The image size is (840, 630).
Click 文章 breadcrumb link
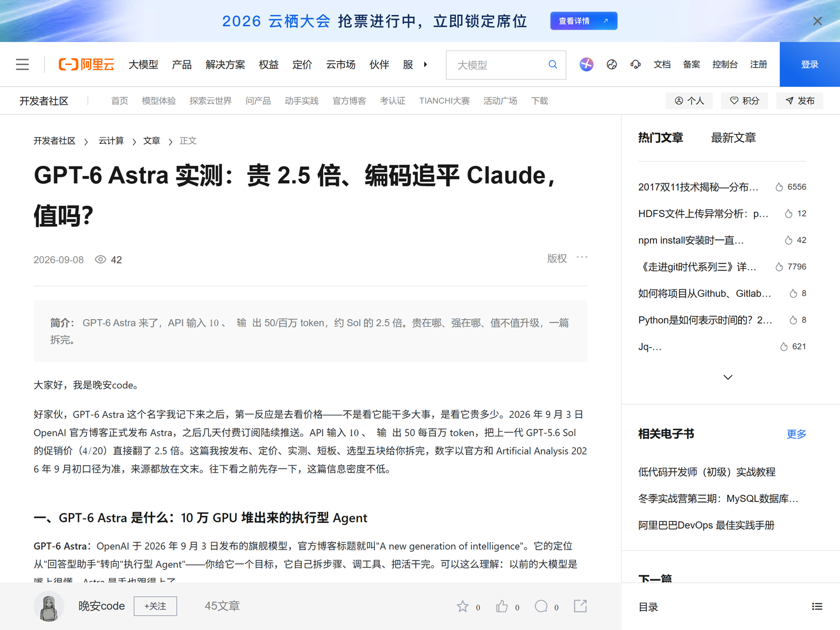(152, 141)
